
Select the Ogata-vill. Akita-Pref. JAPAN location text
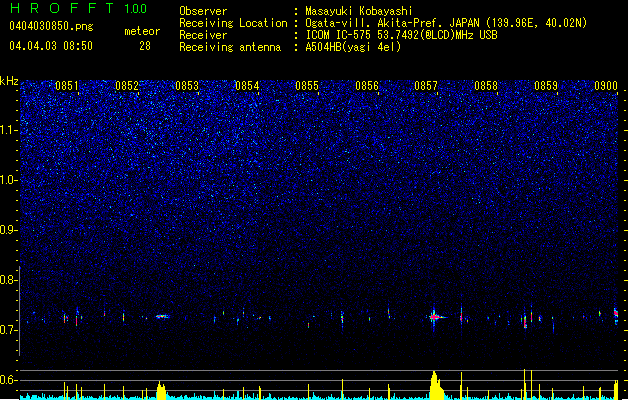tap(446, 23)
